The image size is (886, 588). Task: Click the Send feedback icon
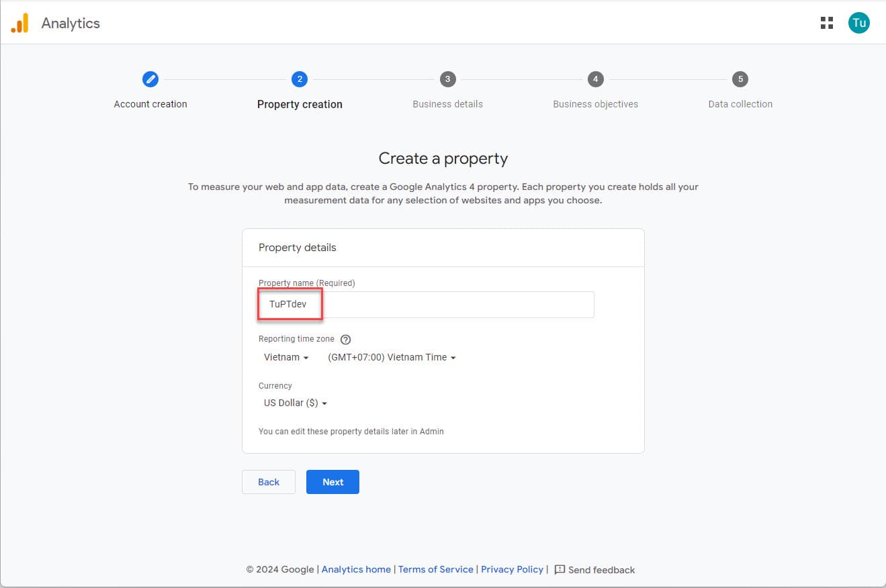(560, 570)
